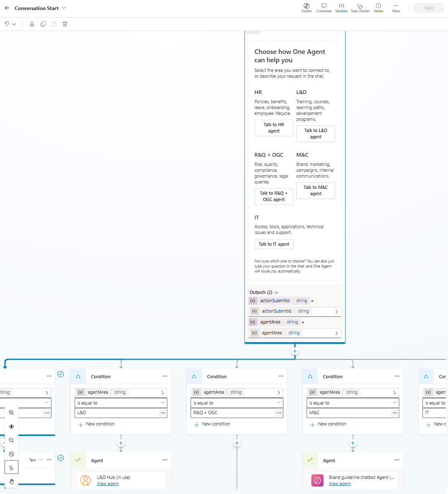This screenshot has width=448, height=494.
Task: Run the Topic checker
Action: pos(360,8)
